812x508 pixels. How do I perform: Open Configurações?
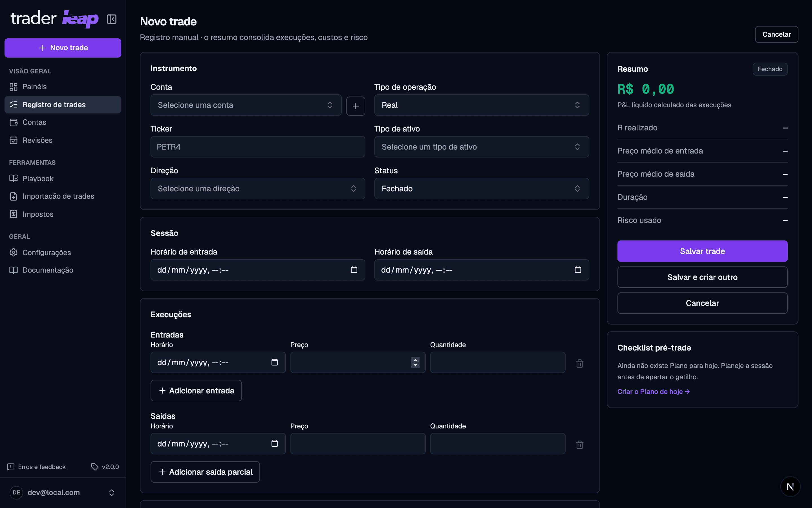[63, 252]
